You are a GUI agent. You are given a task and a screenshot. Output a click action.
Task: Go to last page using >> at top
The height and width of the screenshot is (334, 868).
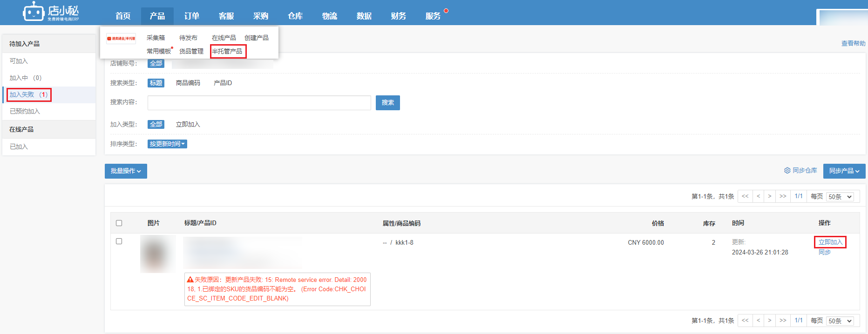[x=783, y=196]
